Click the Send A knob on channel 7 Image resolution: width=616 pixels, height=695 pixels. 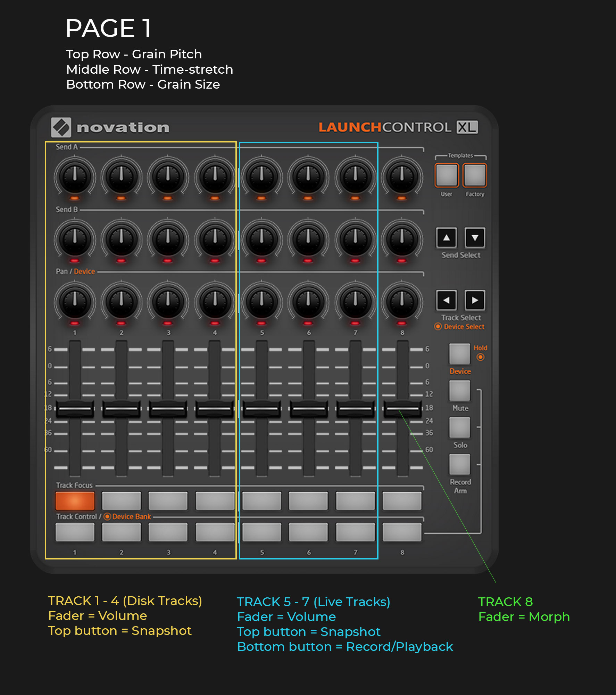355,177
